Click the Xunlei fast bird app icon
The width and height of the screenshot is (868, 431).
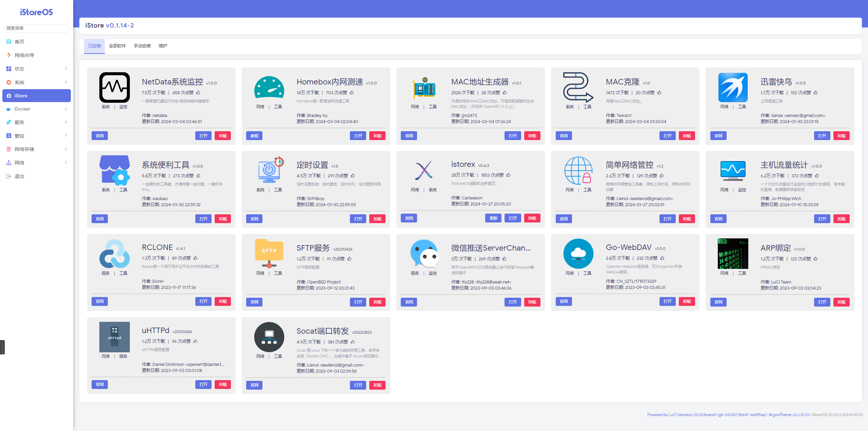coord(733,87)
